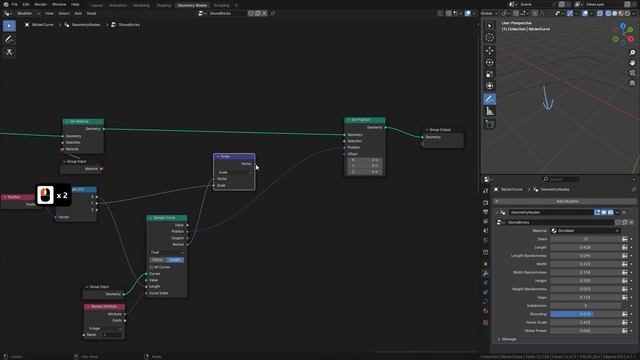Switch to the Shading workspace tab

164,5
